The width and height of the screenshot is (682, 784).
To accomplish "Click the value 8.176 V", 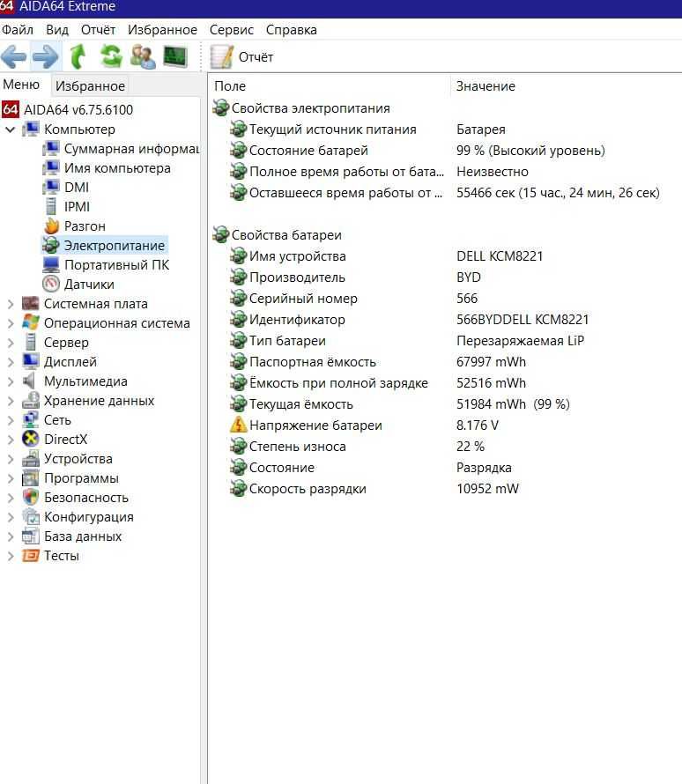I will coord(477,425).
